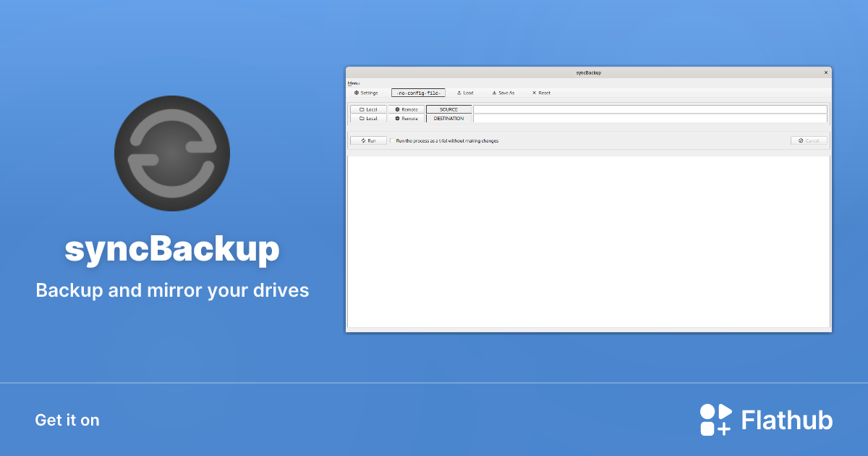868x456 pixels.
Task: Click the -no-config-file- indicator
Action: pyautogui.click(x=419, y=93)
